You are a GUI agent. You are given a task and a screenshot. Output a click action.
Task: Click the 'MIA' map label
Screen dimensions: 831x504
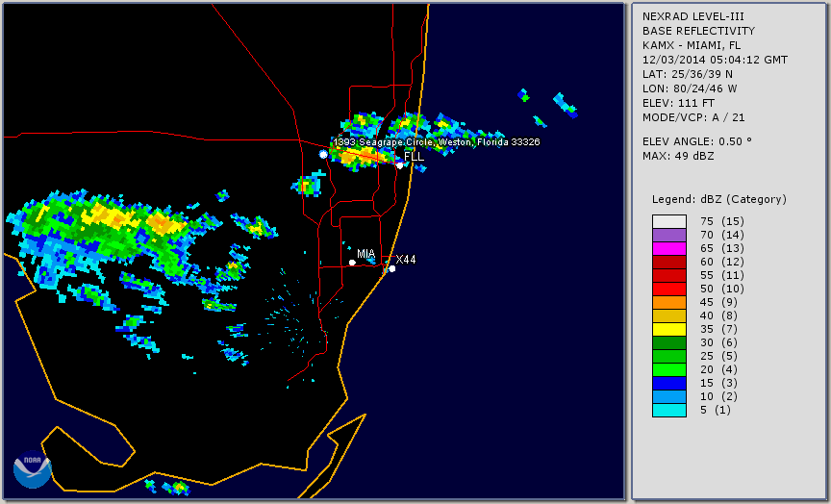tap(366, 254)
